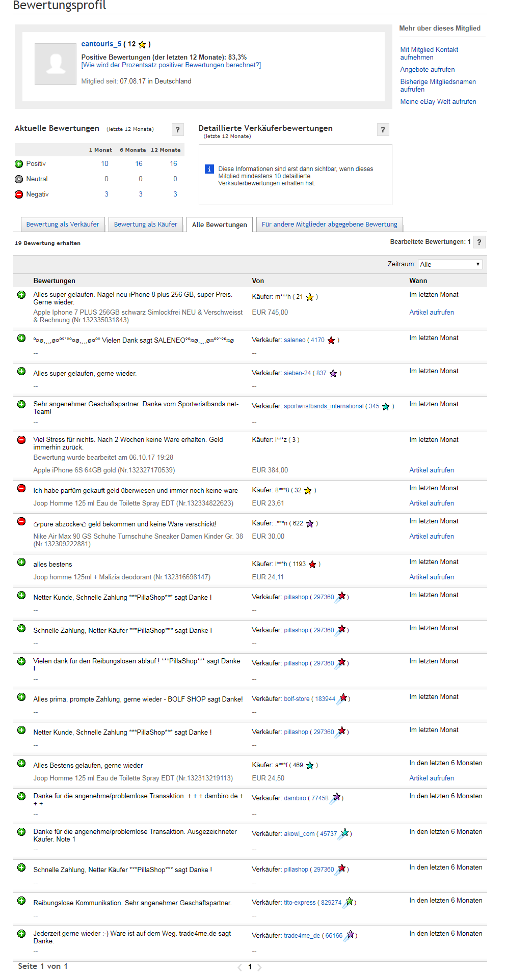
Task: Open sportwristbands_international seller profile
Action: [x=324, y=406]
